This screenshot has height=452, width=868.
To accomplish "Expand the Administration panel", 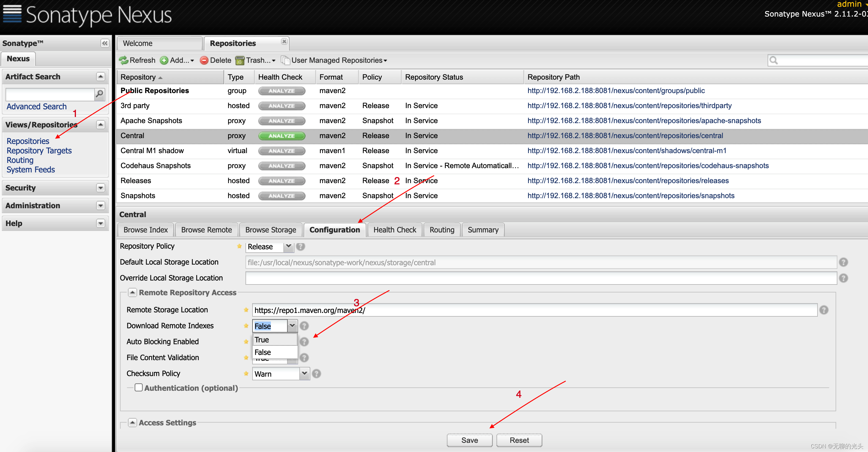I will [x=100, y=205].
